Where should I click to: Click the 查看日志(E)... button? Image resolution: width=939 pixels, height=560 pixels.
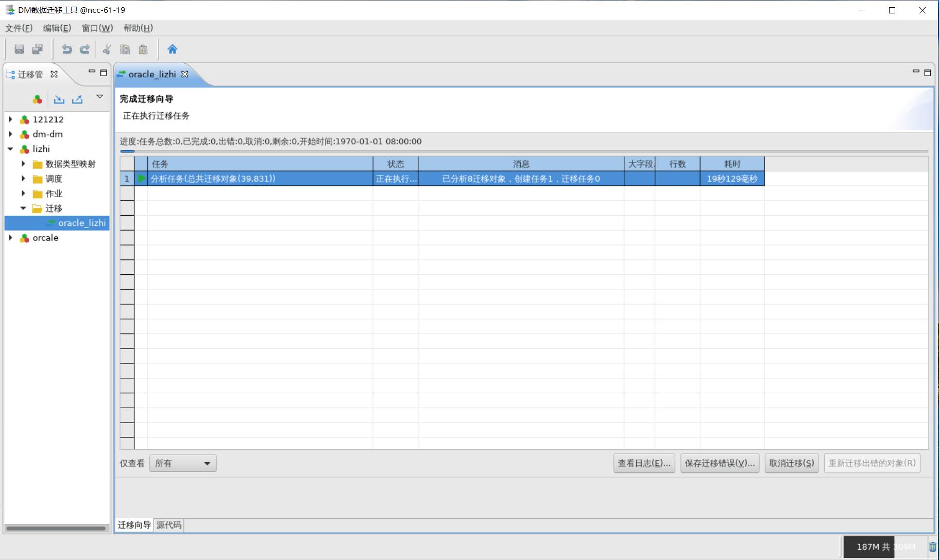click(644, 463)
